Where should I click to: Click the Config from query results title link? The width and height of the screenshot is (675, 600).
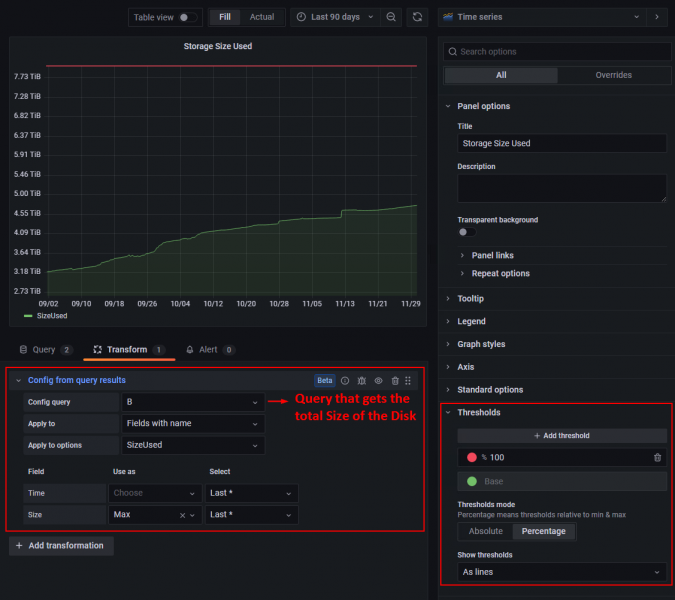tap(77, 380)
